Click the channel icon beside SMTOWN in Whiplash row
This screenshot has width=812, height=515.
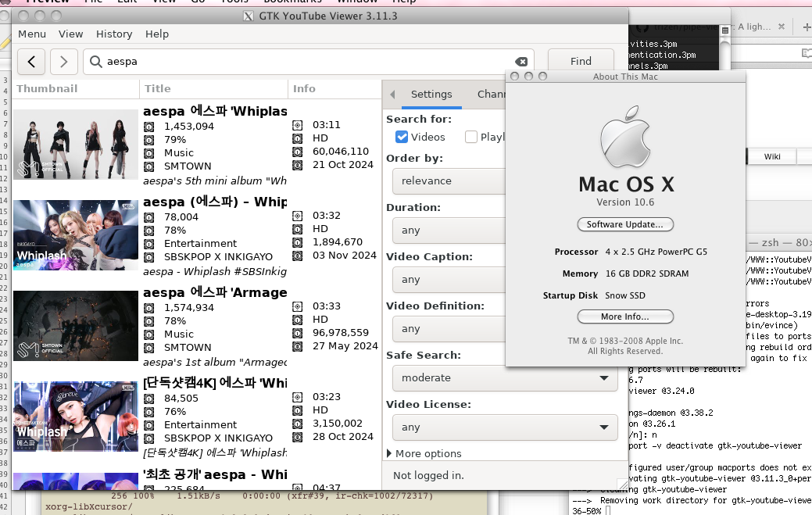149,166
